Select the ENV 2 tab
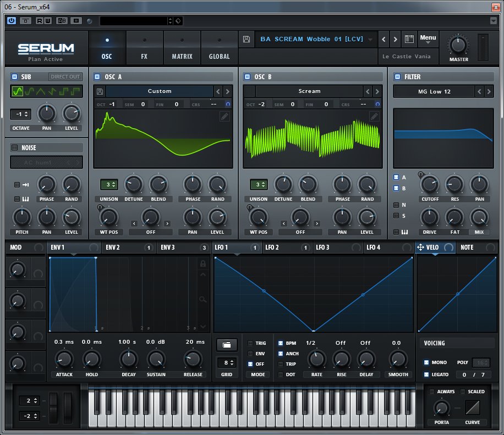The height and width of the screenshot is (435, 504). pos(129,247)
